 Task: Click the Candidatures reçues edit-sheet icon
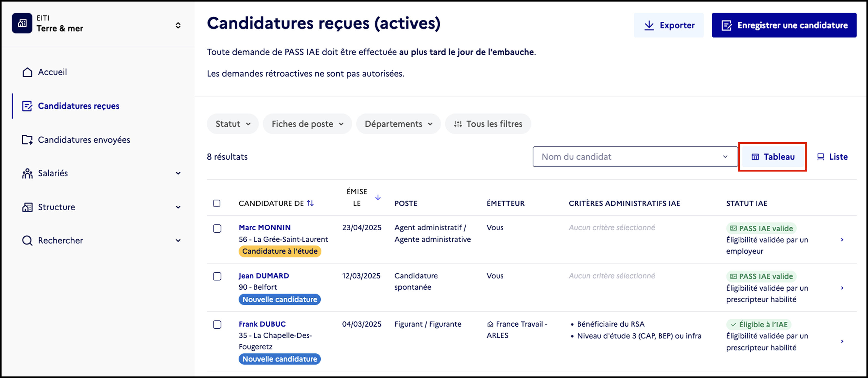pos(27,106)
